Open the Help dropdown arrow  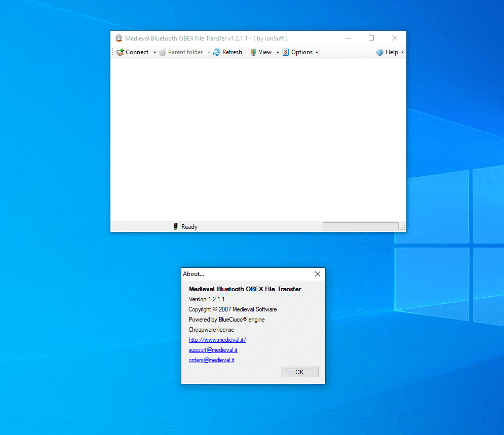402,53
